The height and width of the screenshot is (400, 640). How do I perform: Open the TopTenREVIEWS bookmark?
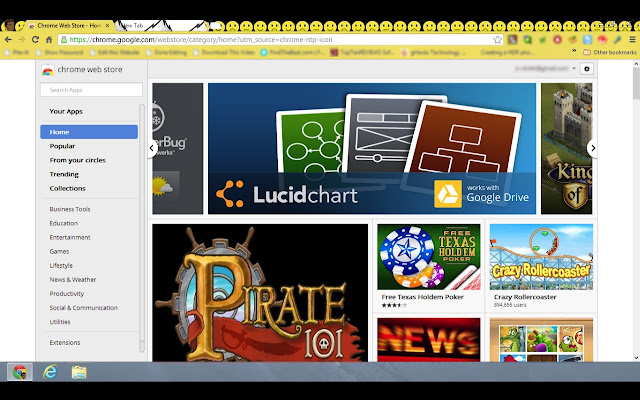click(362, 52)
